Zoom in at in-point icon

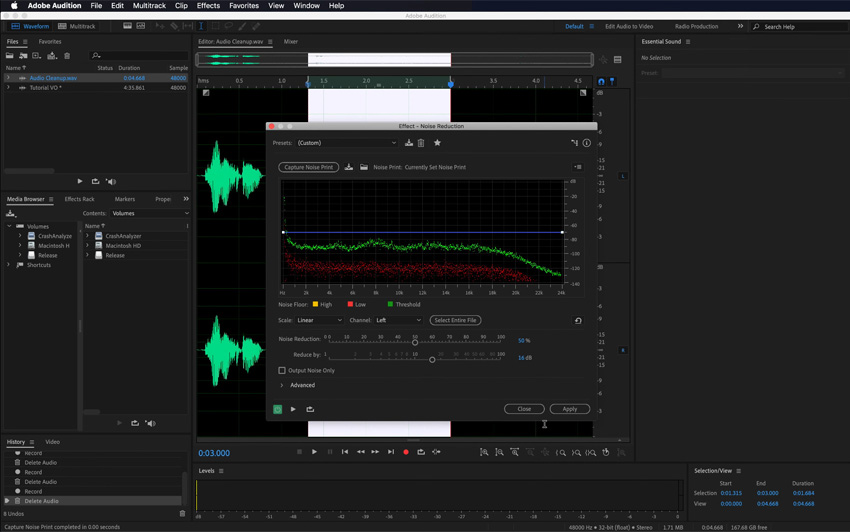tap(561, 452)
